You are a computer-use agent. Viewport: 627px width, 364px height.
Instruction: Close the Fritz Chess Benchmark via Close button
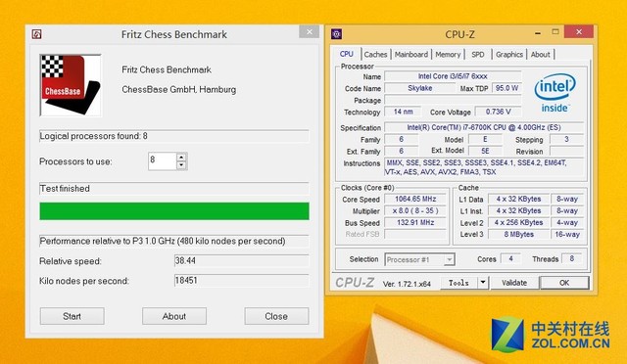(276, 316)
